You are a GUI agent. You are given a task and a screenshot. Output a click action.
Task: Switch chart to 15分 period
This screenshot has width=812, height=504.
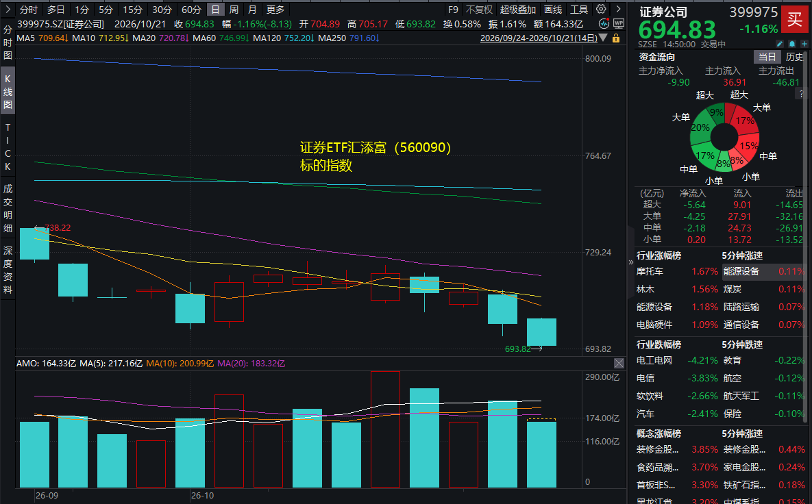(132, 10)
